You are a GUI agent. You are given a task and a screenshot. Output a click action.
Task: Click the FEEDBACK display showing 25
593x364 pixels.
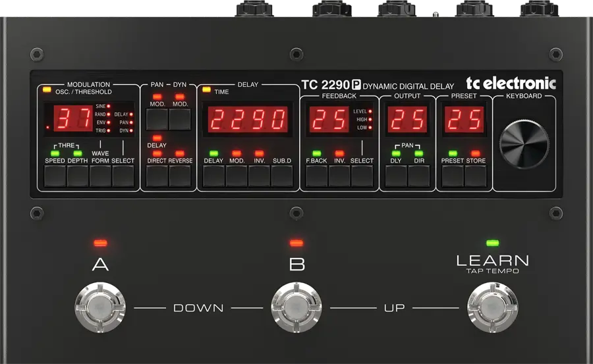(329, 119)
